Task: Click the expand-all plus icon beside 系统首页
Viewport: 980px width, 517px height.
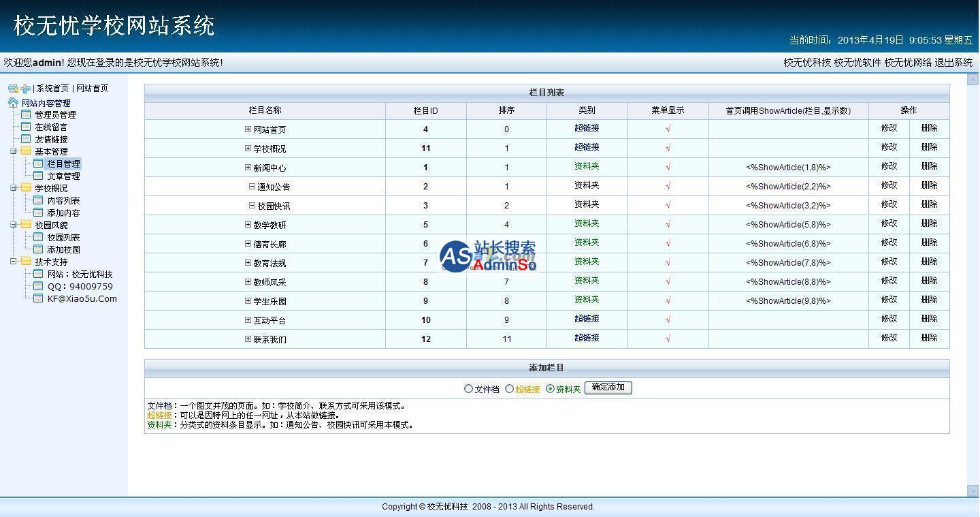Action: 26,89
